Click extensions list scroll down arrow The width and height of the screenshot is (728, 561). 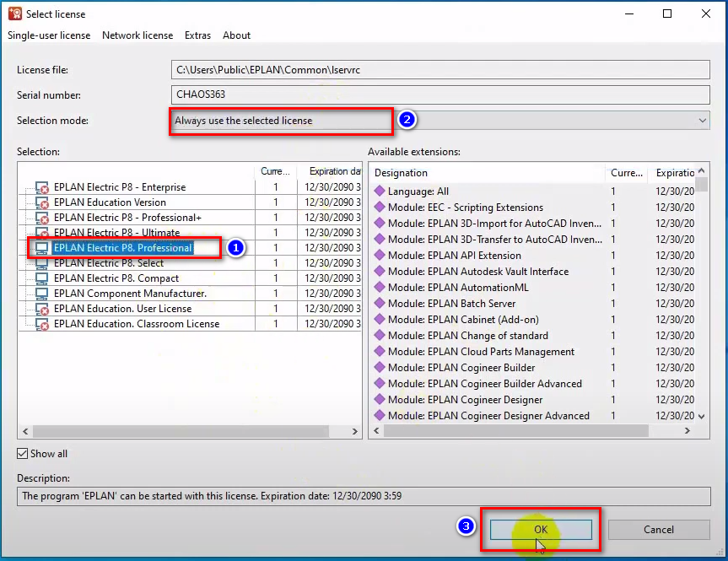702,417
